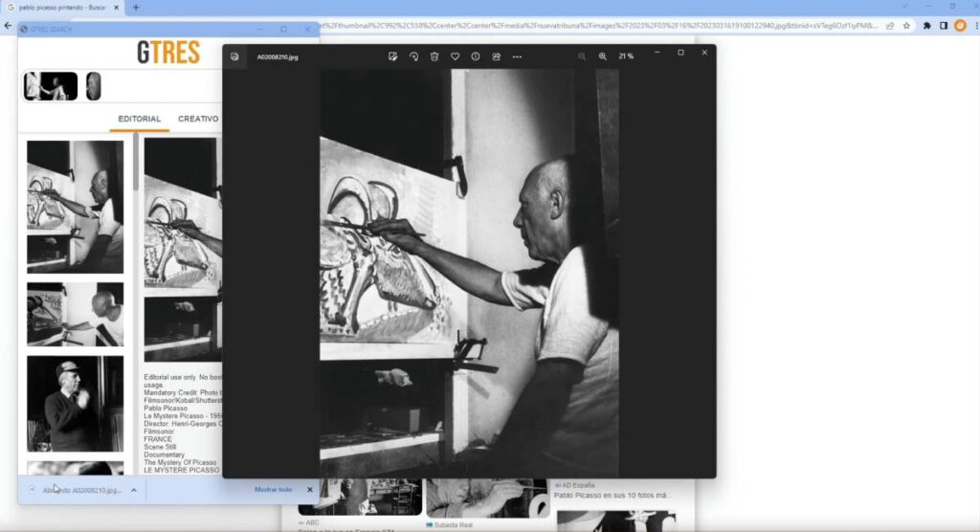Open Chrome extensions puzzle icon
The width and height of the screenshot is (980, 532).
click(x=926, y=26)
